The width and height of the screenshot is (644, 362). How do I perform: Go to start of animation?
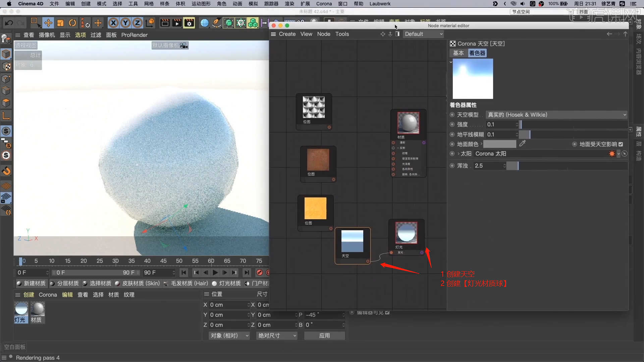pos(184,273)
